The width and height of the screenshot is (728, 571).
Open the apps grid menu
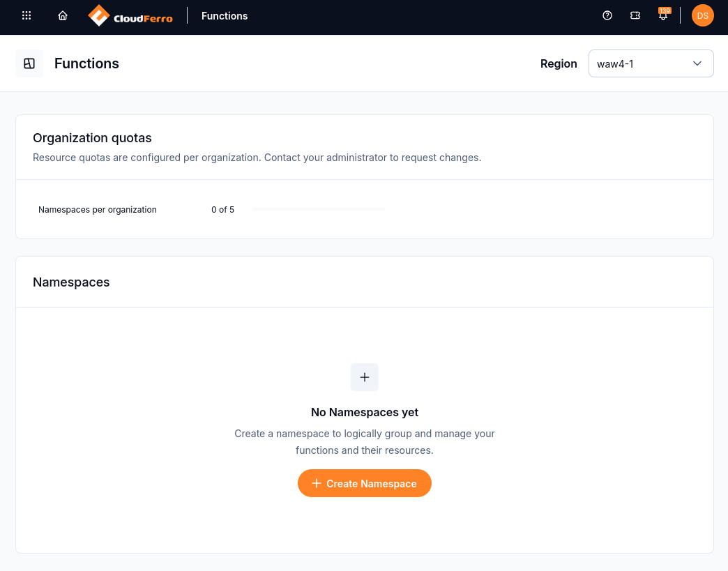26,16
